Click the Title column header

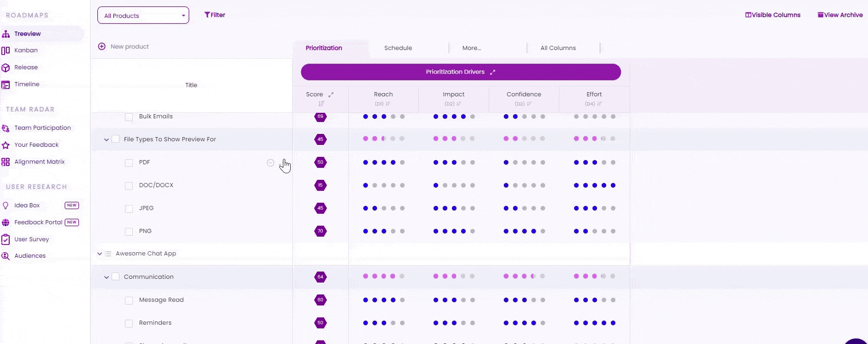point(191,85)
